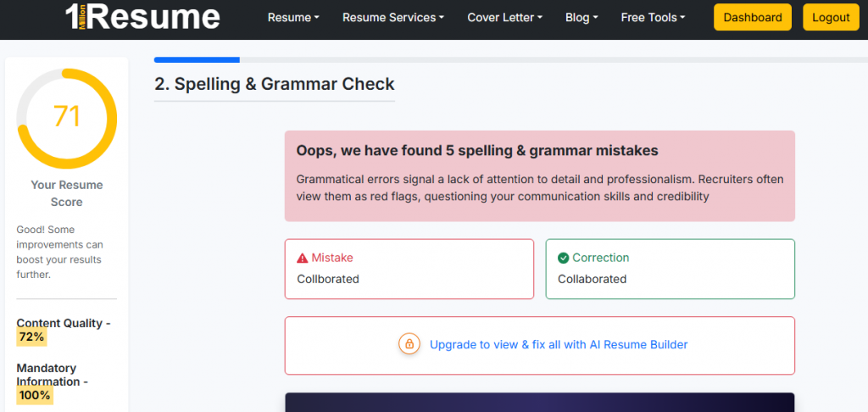Image resolution: width=868 pixels, height=412 pixels.
Task: Click the blue step progress bar
Action: click(x=197, y=60)
